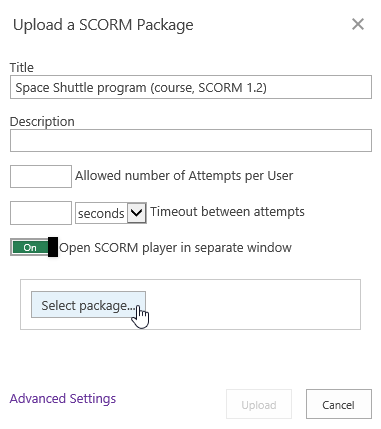Click the Description field label
This screenshot has width=381, height=429.
[42, 121]
